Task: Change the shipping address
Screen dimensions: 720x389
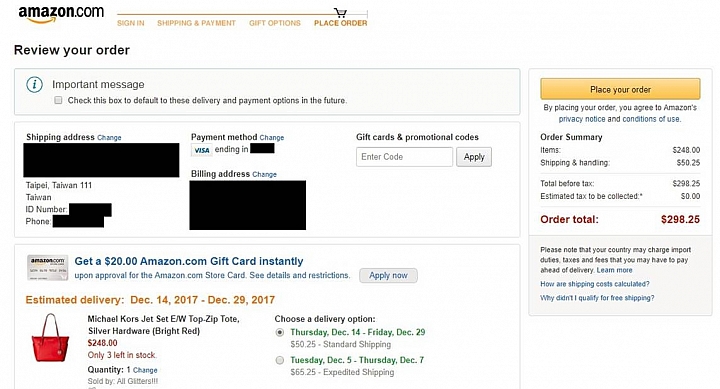Action: [109, 137]
